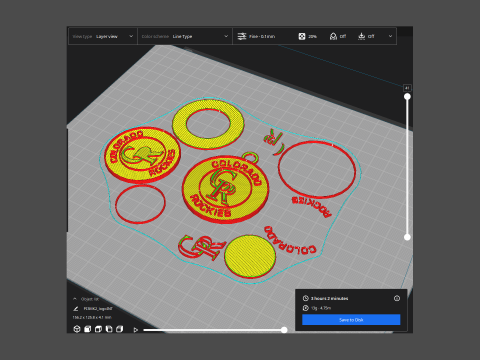Click the upper handle of the layer slider
This screenshot has height=360, width=480.
(x=407, y=97)
